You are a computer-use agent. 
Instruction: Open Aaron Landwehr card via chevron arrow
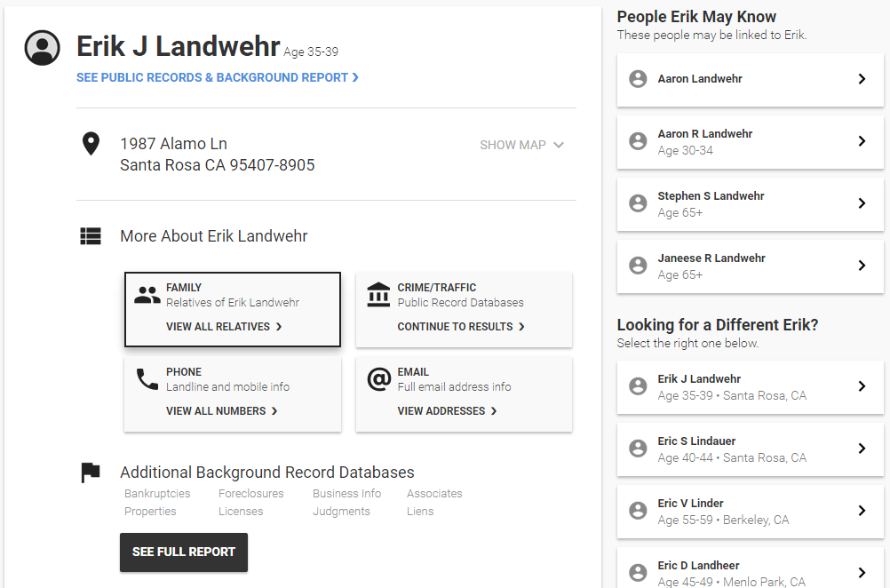pos(862,79)
